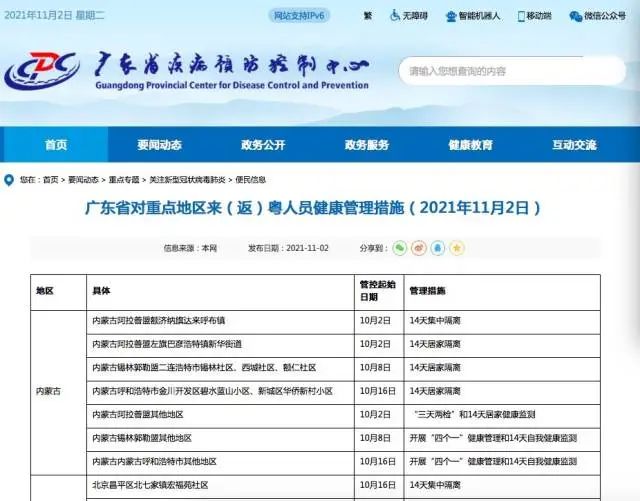Share to QQ via blue penguin icon
This screenshot has height=501, width=640.
pos(438,248)
